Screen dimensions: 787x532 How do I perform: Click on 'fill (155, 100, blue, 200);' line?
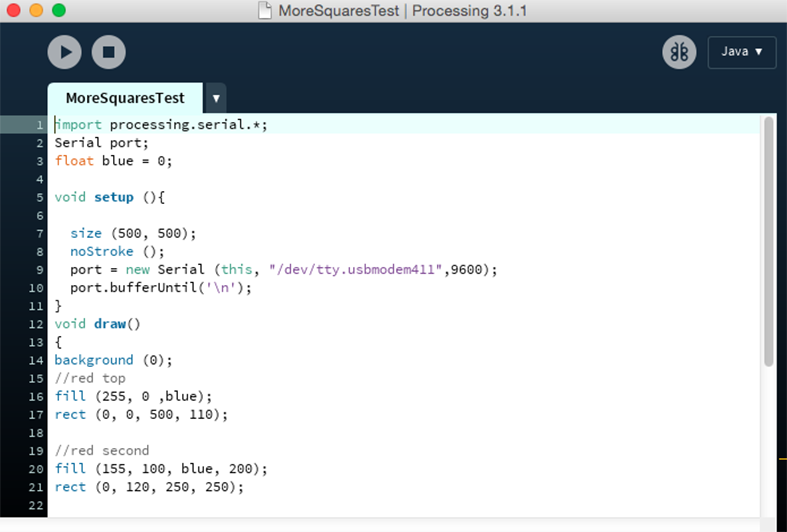[x=161, y=469]
